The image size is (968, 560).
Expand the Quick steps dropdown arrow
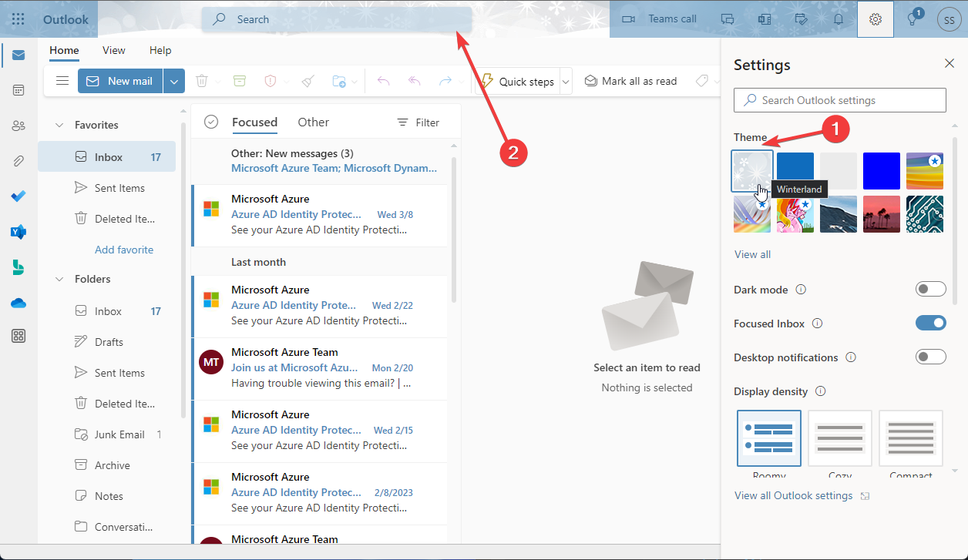tap(566, 81)
